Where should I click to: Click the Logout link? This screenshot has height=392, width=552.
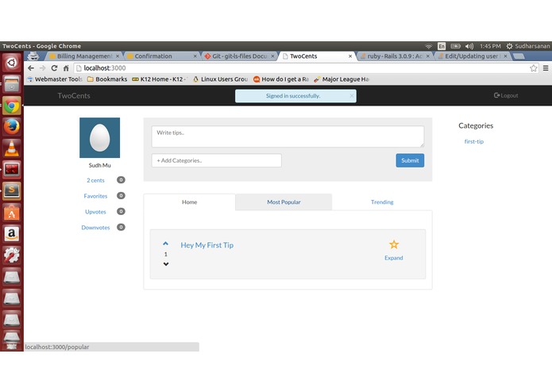(506, 96)
